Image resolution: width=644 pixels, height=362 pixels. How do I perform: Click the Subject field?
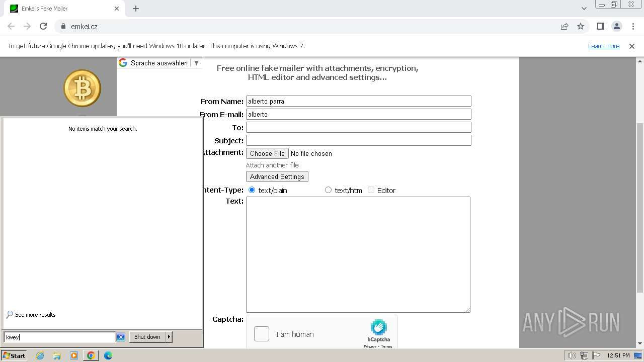click(359, 140)
